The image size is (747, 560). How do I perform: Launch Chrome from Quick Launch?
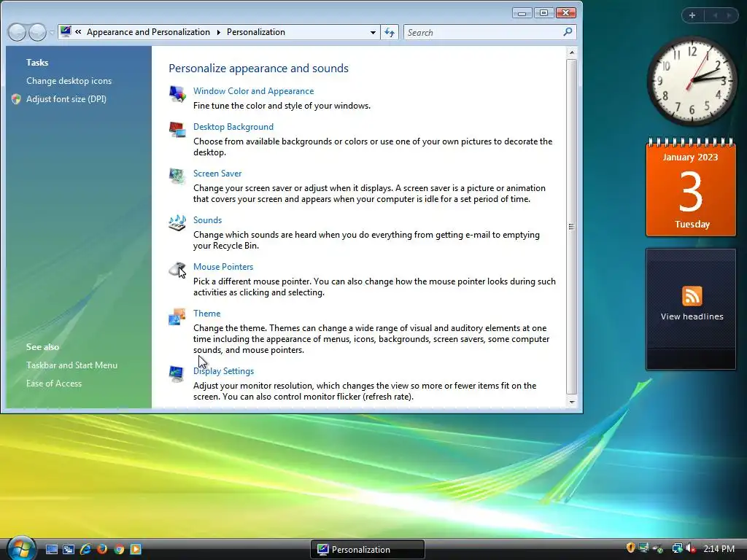coord(119,549)
